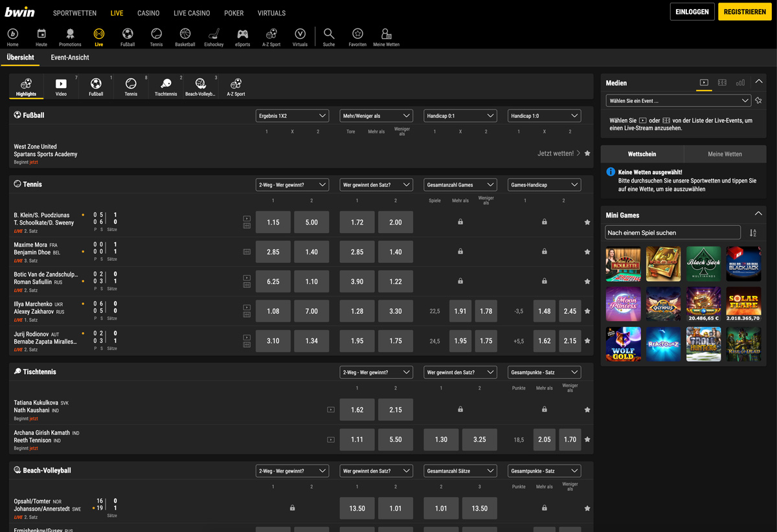
Task: Select the Fußball icon in the top sports bar
Action: [x=128, y=37]
